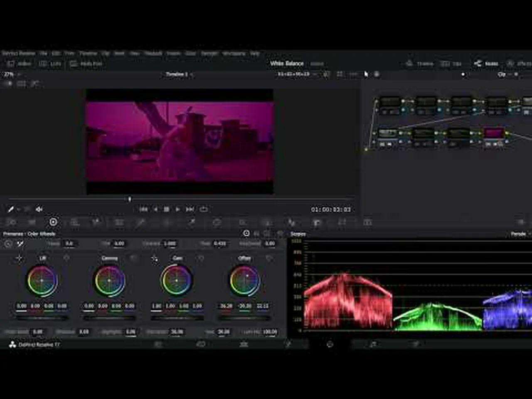
Task: Select the viewer color picker tool
Action: click(11, 209)
